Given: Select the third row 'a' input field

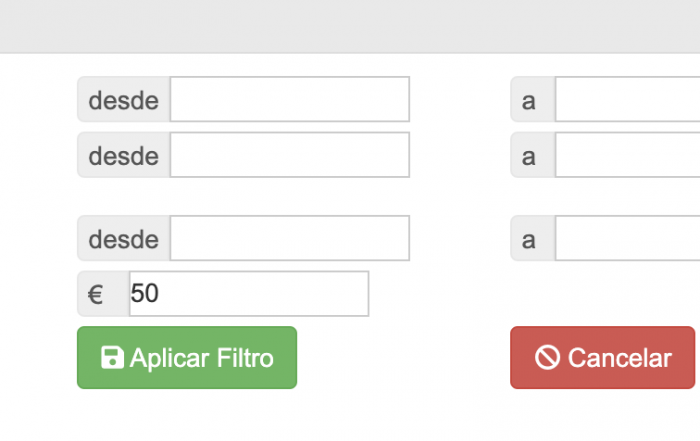Looking at the screenshot, I should click(628, 238).
